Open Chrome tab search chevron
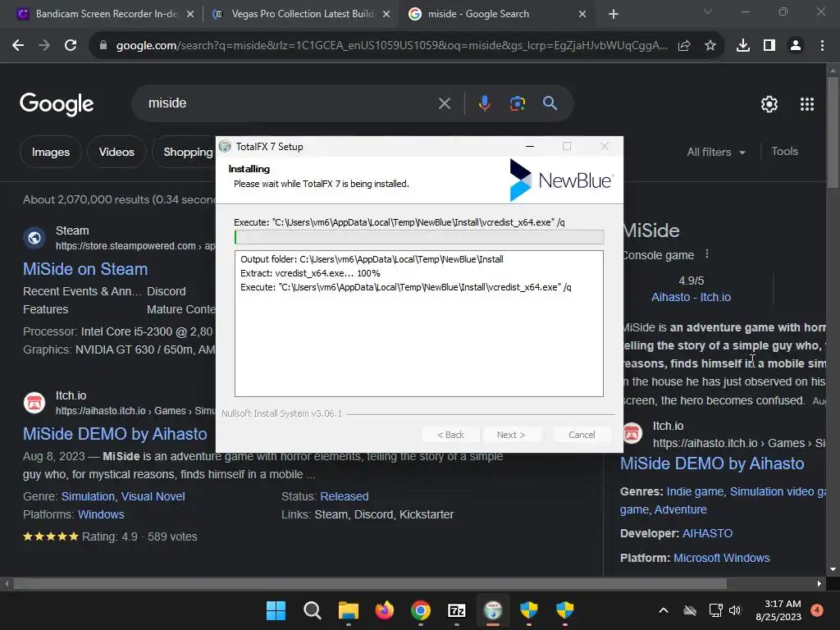This screenshot has height=630, width=840. click(708, 11)
